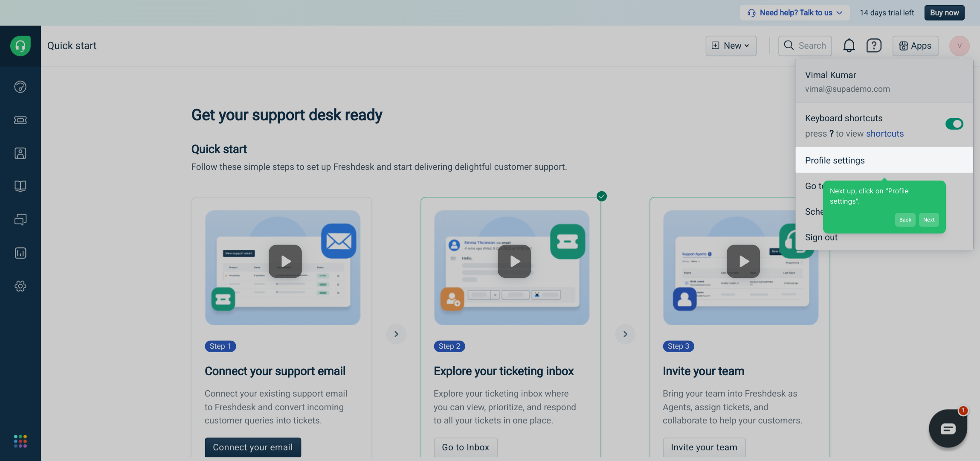
Task: Select Profile settings from user menu
Action: (x=835, y=160)
